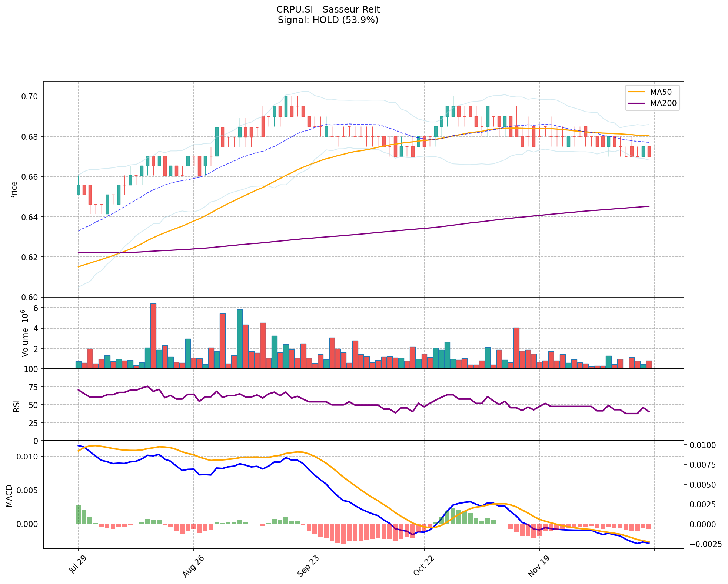Click the MA50 legend entry
Viewport: 728px width, 584px height.
tap(661, 92)
